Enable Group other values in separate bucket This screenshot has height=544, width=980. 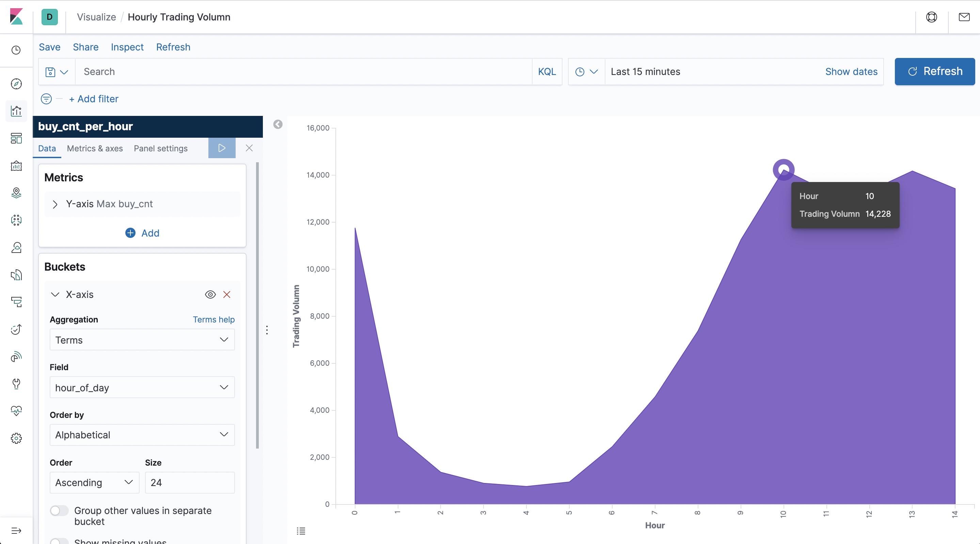tap(59, 511)
